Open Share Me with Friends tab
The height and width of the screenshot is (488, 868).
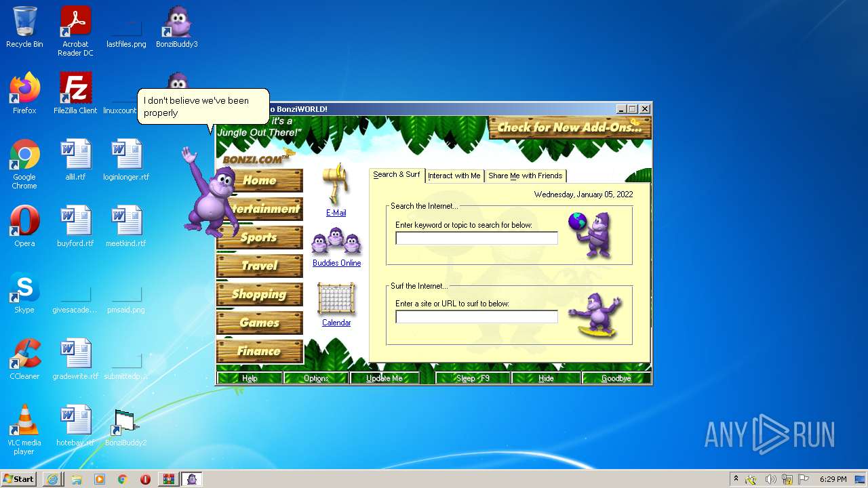click(x=526, y=176)
